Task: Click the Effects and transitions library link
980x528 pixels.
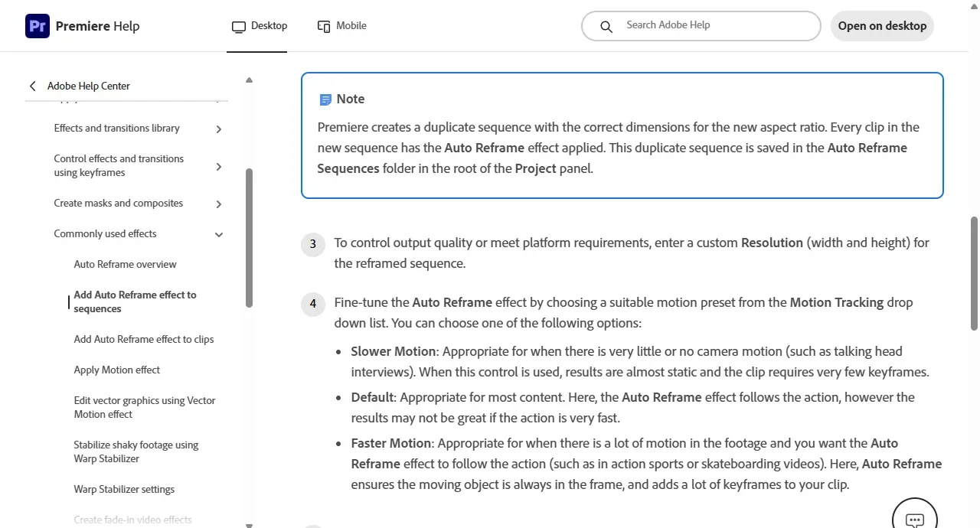Action: tap(116, 129)
